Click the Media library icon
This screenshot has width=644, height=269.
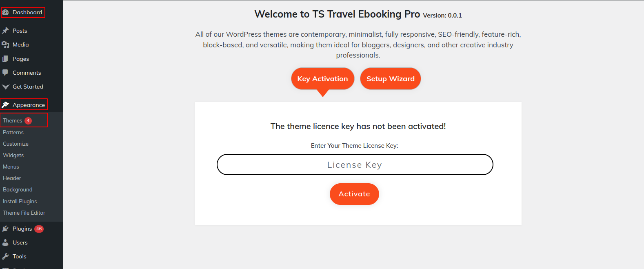(x=5, y=44)
